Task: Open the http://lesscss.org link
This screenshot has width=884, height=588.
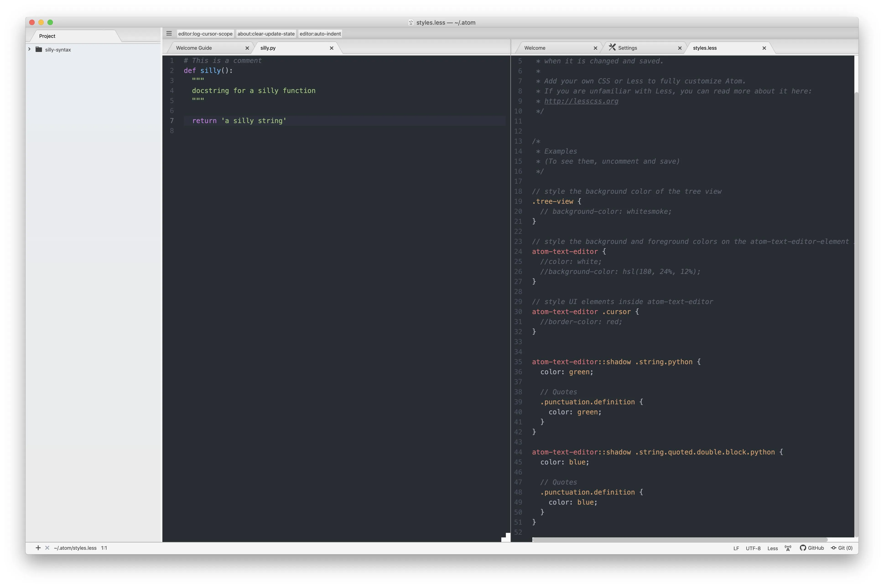Action: pyautogui.click(x=581, y=101)
